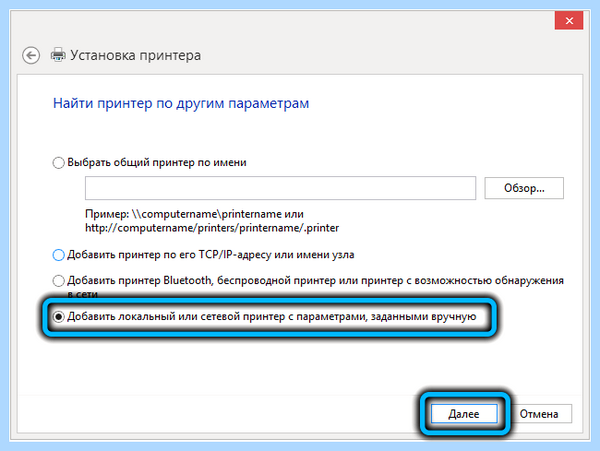Click the example URL 'http://computername/printers/printername/.printer'
The width and height of the screenshot is (600, 451).
pos(212,228)
